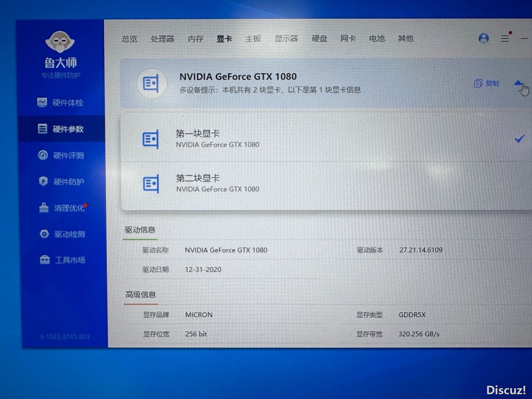Switch to the 总览 tab
The width and height of the screenshot is (532, 399).
point(129,39)
